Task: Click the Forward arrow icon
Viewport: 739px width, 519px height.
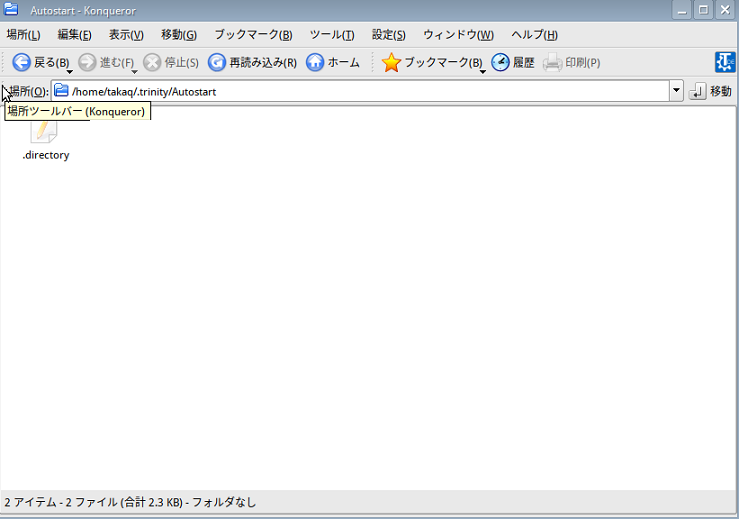Action: pos(87,62)
